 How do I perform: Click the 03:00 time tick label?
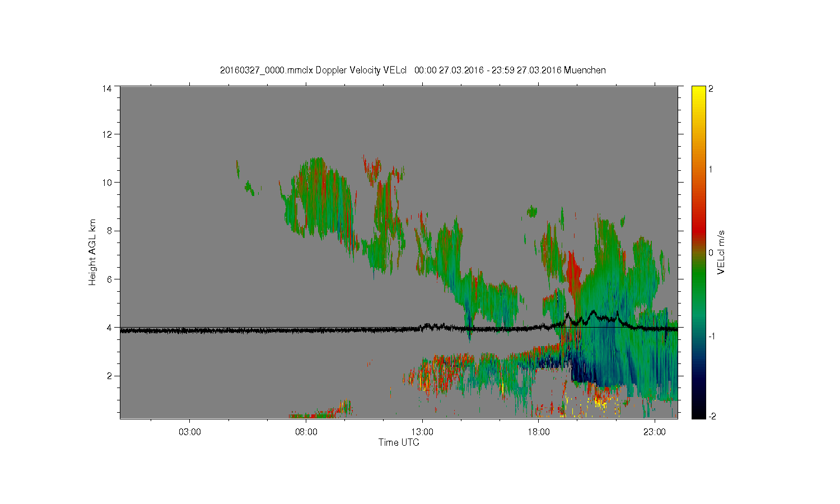tap(190, 432)
